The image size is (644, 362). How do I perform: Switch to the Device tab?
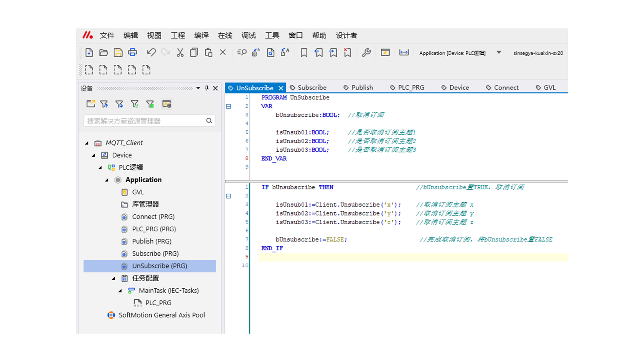tap(455, 87)
